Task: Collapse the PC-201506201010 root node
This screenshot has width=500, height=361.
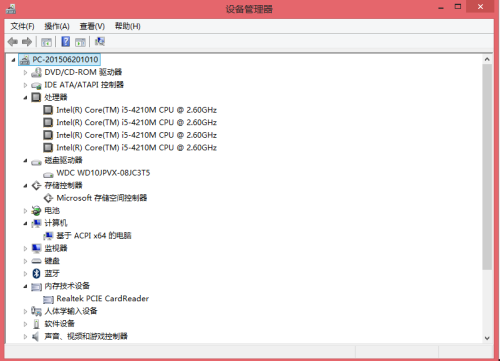Action: pos(13,60)
